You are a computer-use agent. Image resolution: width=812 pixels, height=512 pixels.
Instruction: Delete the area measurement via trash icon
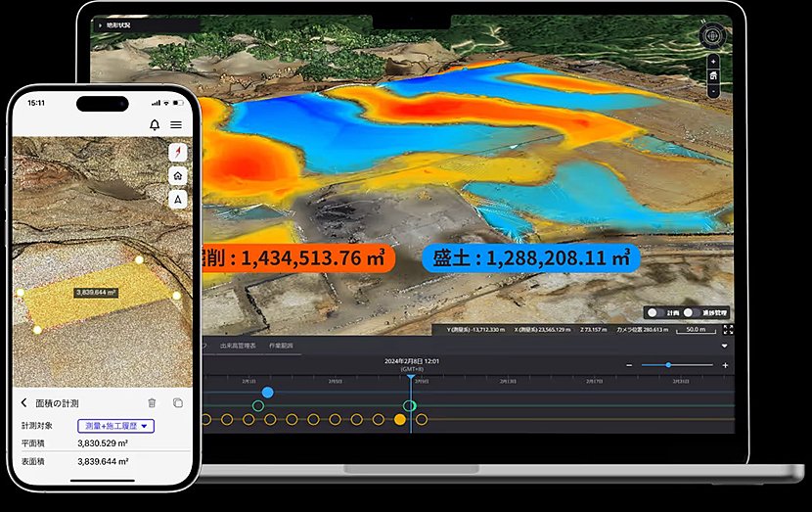point(152,402)
